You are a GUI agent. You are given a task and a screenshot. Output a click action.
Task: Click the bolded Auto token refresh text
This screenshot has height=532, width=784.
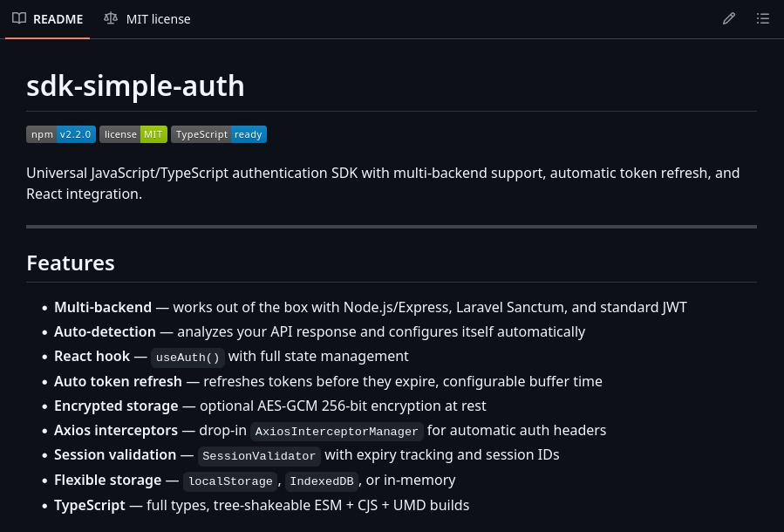118,381
